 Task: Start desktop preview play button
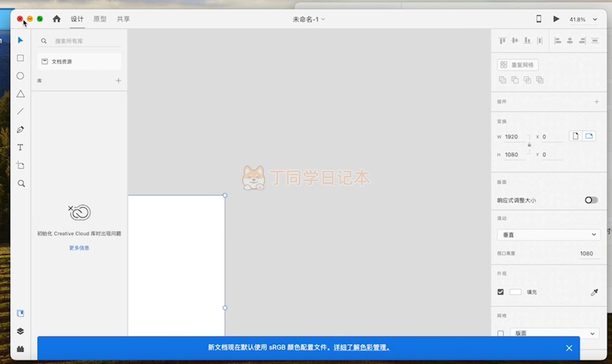tap(556, 19)
